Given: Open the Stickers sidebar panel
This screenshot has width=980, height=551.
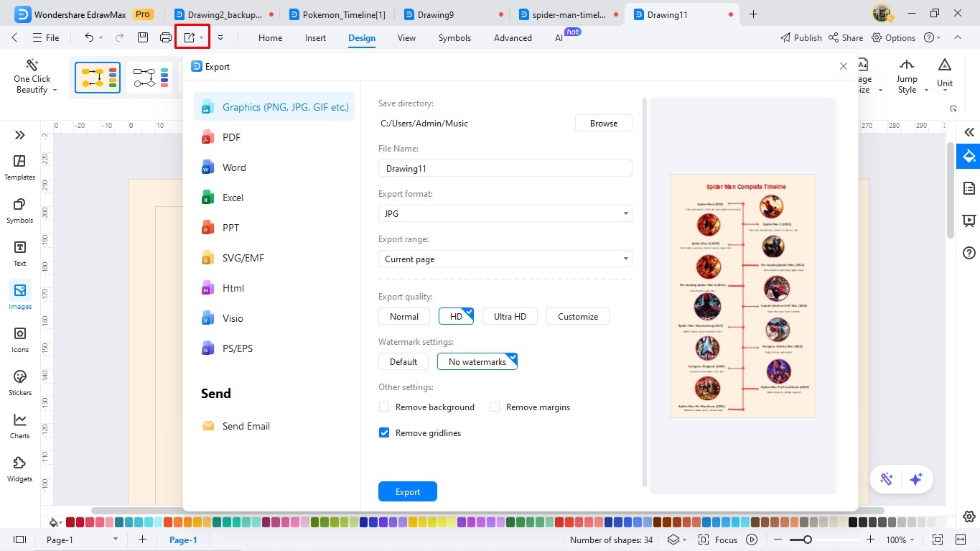Looking at the screenshot, I should tap(20, 383).
